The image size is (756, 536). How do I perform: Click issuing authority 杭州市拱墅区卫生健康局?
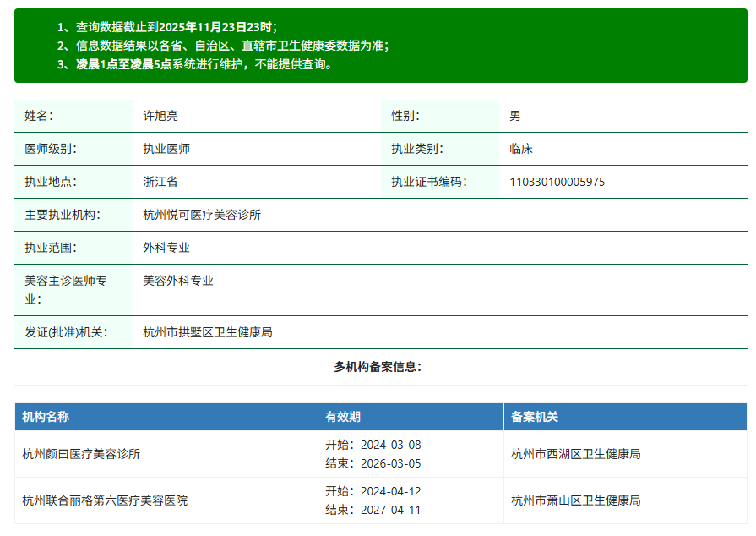(208, 332)
